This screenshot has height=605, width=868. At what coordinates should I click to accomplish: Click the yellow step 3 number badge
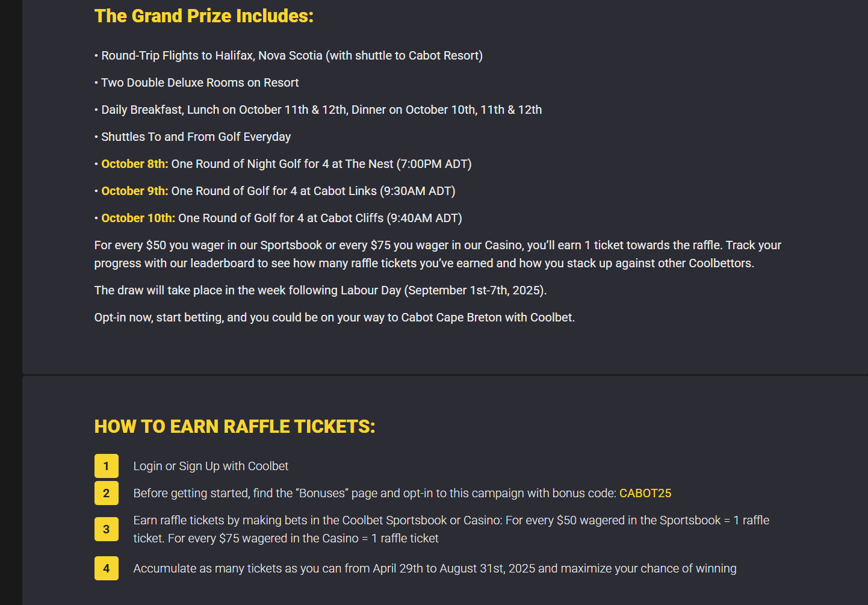tap(107, 529)
